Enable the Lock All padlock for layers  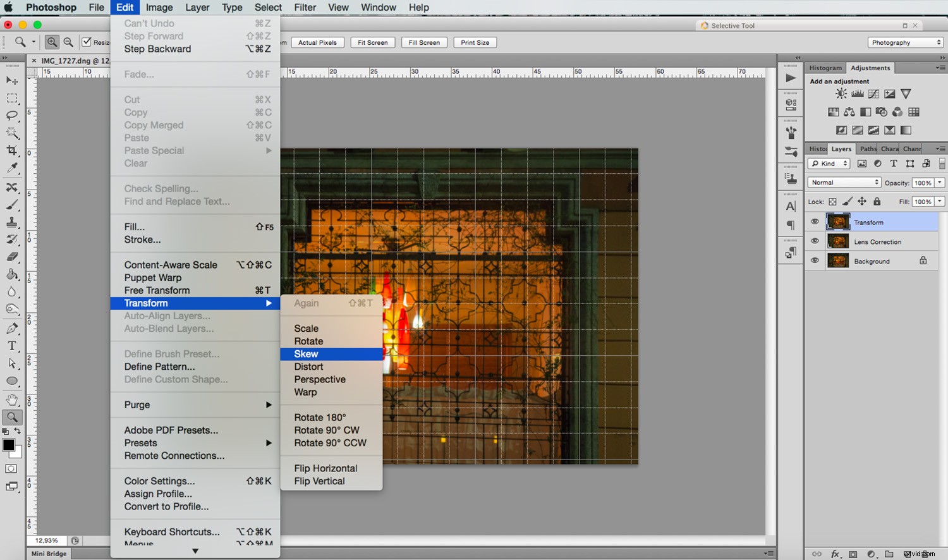pyautogui.click(x=877, y=201)
